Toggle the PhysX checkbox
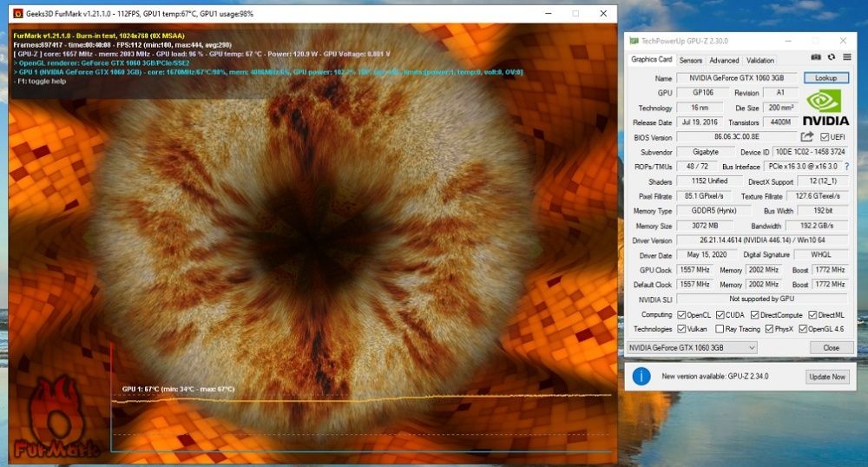Image resolution: width=868 pixels, height=467 pixels. [769, 329]
